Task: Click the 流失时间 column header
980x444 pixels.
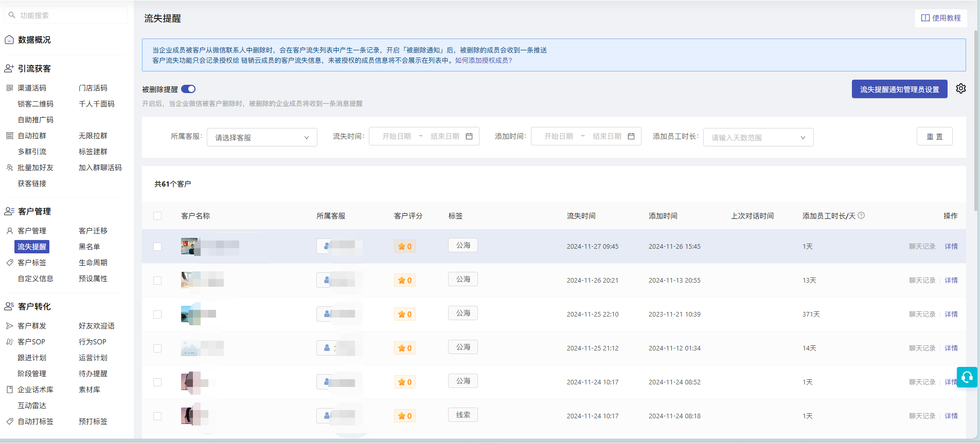Action: tap(581, 216)
